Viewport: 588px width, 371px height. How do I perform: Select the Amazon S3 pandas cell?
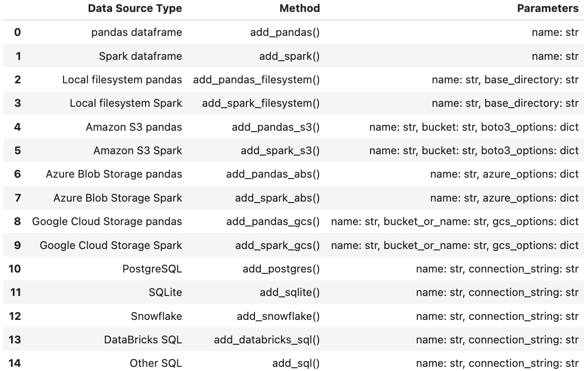pyautogui.click(x=134, y=127)
